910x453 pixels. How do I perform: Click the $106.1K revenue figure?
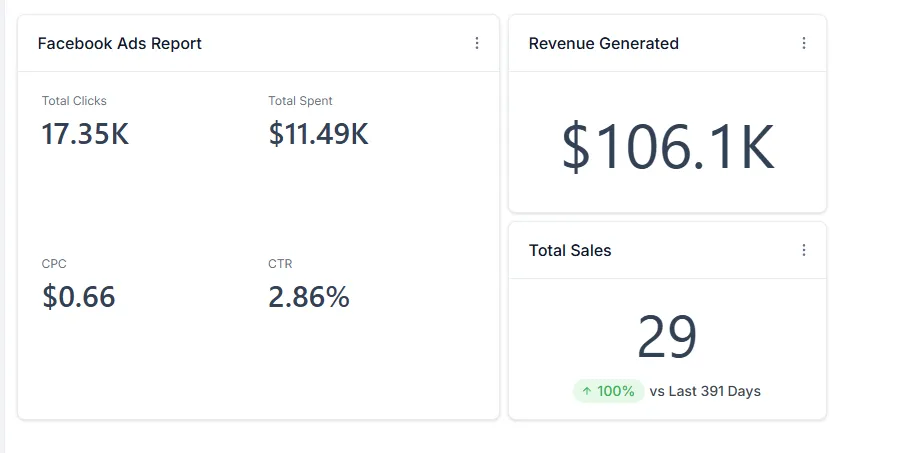pos(667,148)
